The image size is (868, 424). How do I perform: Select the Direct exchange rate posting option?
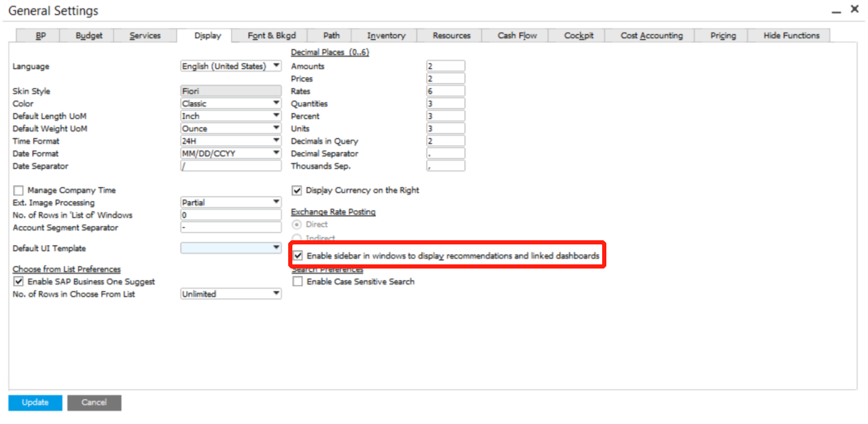click(x=297, y=224)
